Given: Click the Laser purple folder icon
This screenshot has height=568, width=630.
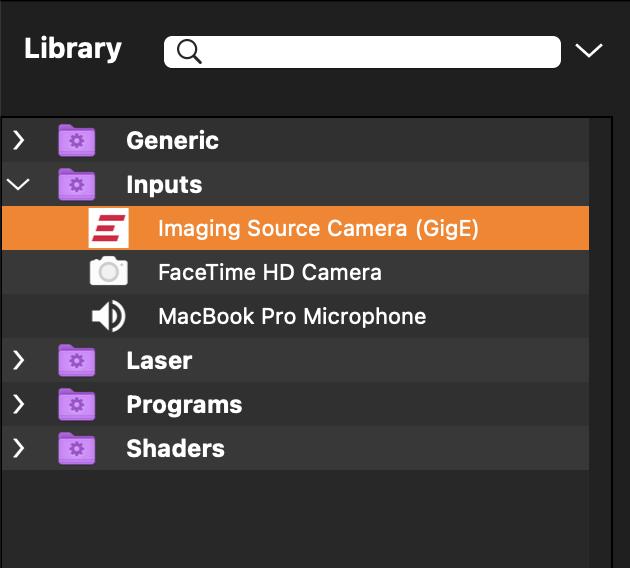Looking at the screenshot, I should (76, 360).
